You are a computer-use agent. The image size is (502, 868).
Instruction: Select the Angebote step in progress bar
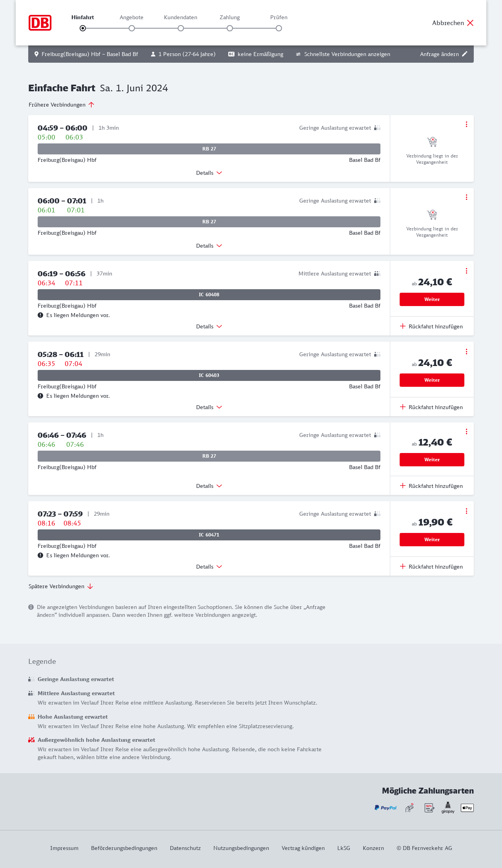pos(132,28)
